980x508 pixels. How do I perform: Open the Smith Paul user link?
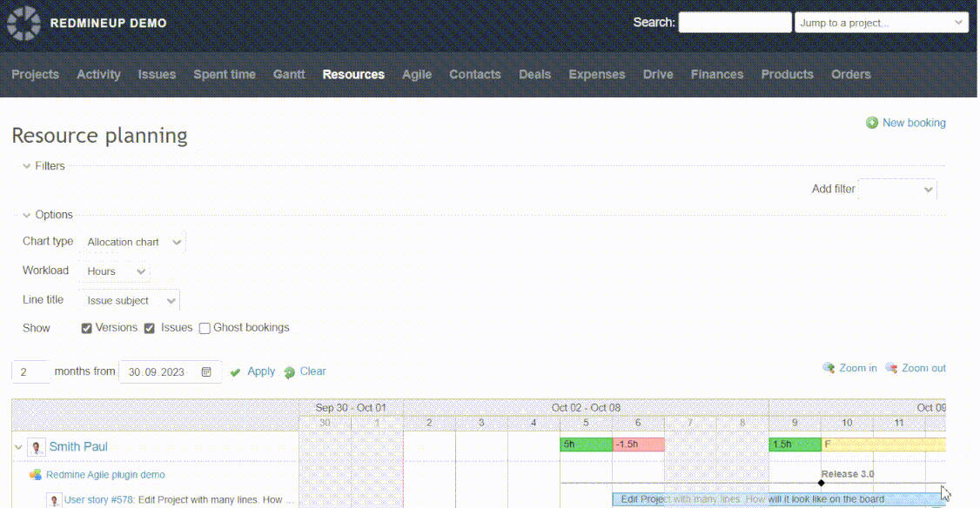pos(78,447)
